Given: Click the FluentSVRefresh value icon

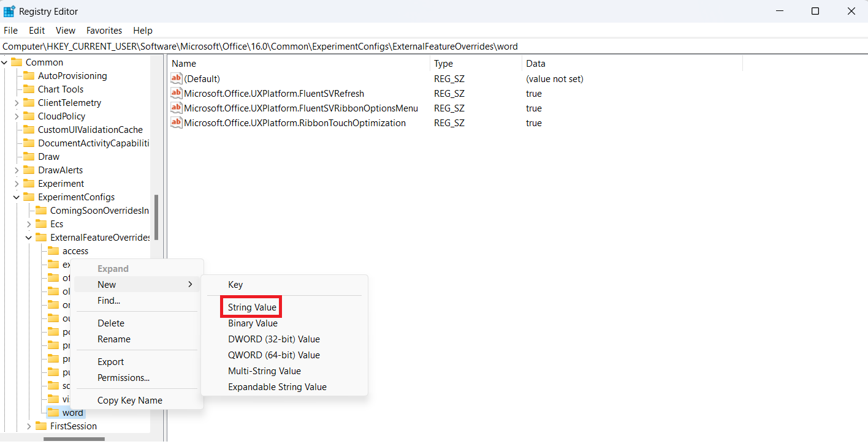Looking at the screenshot, I should tap(177, 94).
